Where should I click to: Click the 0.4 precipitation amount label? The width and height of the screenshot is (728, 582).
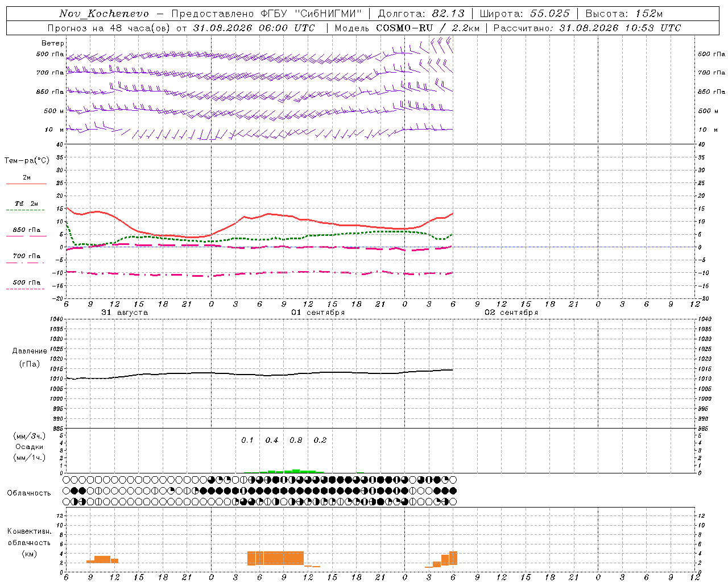click(x=272, y=440)
